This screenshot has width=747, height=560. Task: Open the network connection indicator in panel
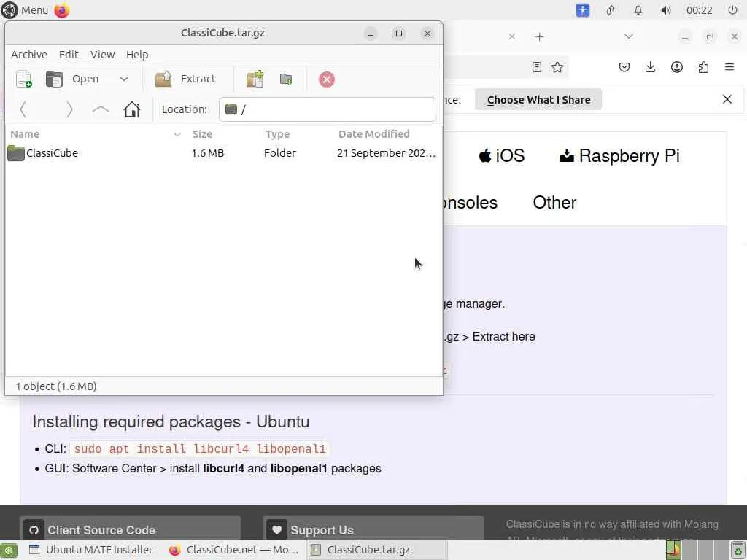(611, 10)
